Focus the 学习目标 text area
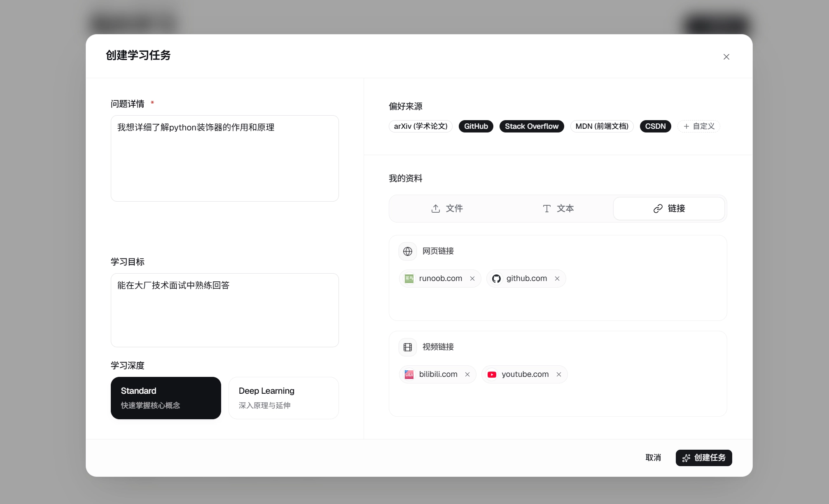The height and width of the screenshot is (504, 829). point(225,310)
